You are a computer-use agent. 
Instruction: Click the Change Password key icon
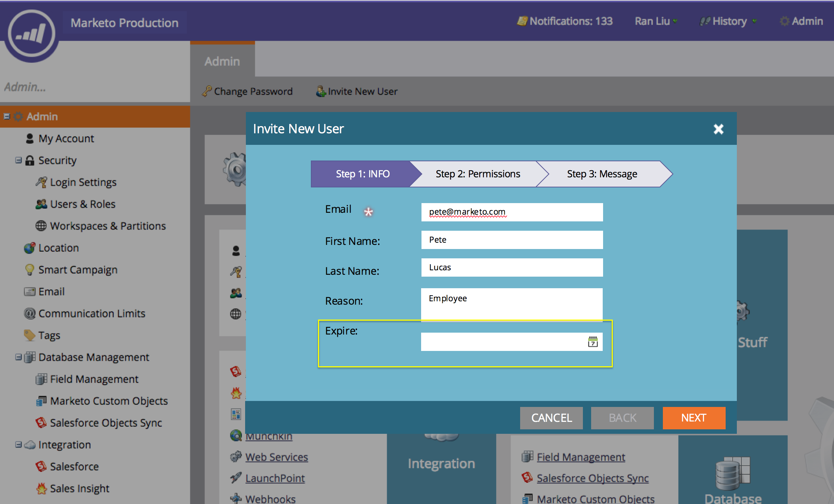[207, 91]
